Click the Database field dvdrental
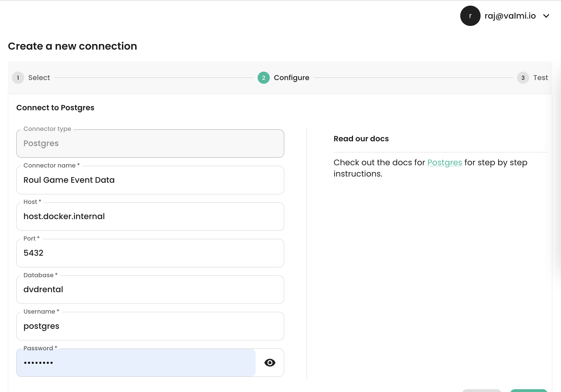Viewport: 561px width, 392px height. 150,289
